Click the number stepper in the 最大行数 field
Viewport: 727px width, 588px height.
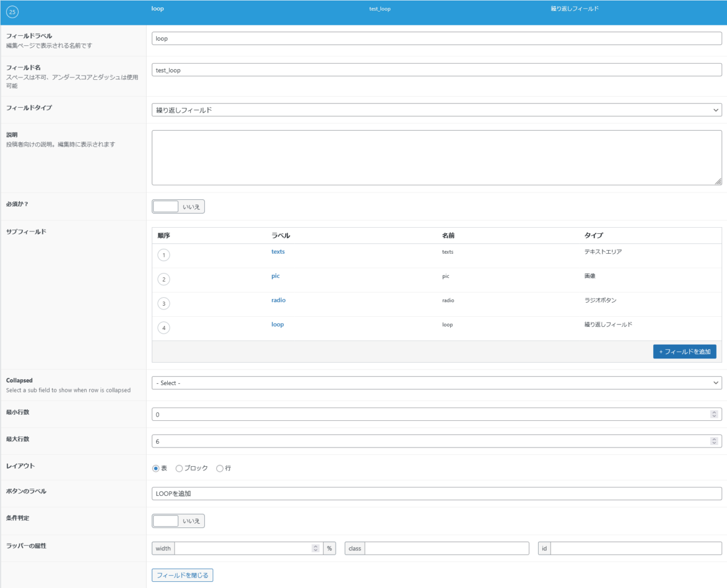click(x=714, y=441)
